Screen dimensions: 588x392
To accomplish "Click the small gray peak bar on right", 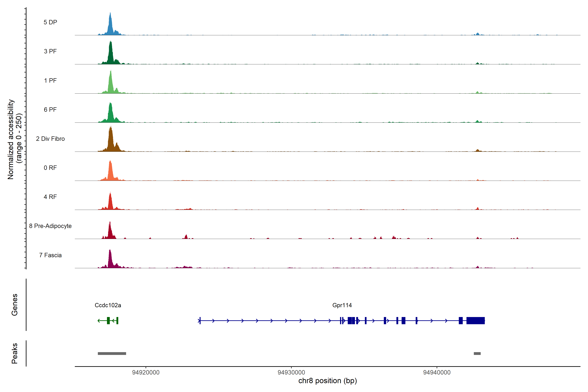I will pyautogui.click(x=477, y=353).
